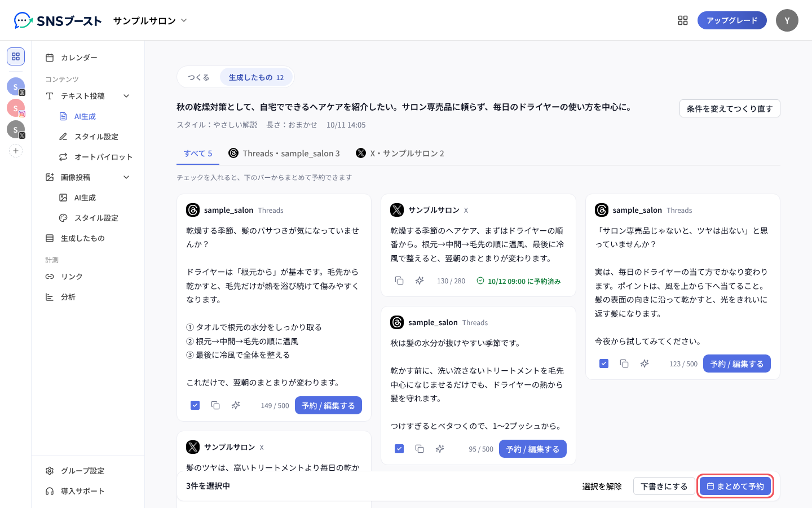This screenshot has height=508, width=812.
Task: Add a new account with plus icon
Action: pos(16,151)
